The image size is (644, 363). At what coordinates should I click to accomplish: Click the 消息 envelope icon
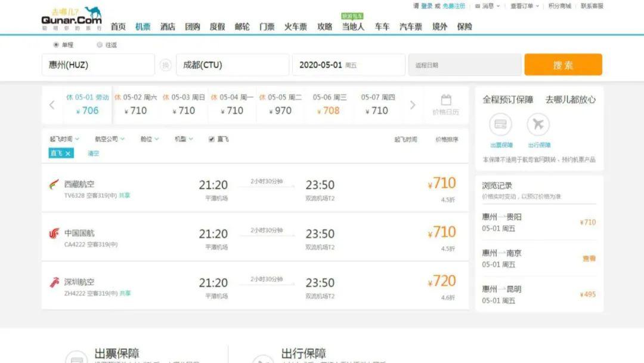point(478,6)
